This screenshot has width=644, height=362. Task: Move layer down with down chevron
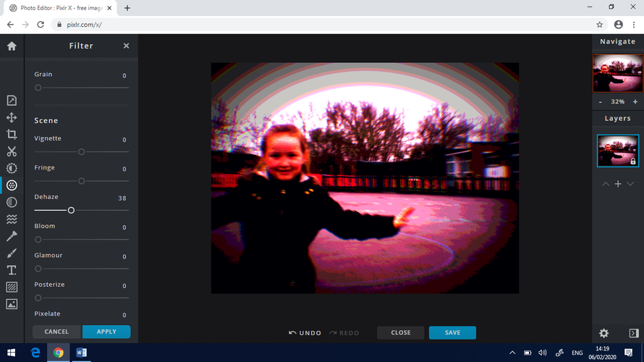630,184
